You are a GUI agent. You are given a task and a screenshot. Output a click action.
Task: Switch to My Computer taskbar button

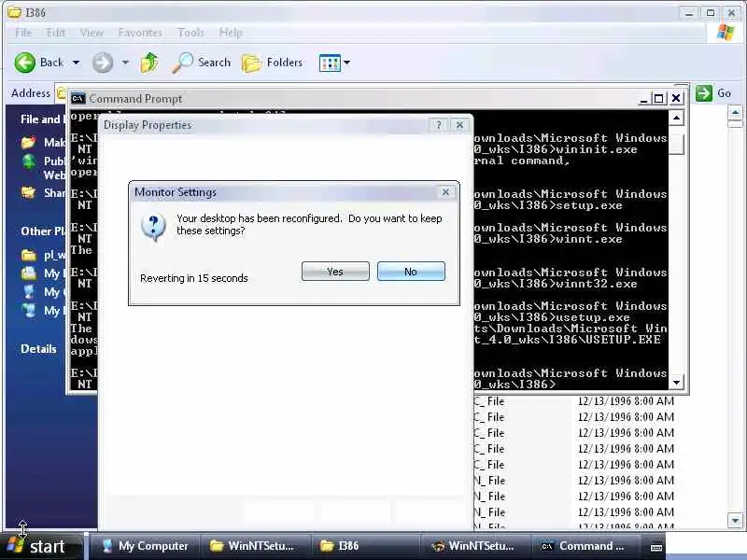146,546
